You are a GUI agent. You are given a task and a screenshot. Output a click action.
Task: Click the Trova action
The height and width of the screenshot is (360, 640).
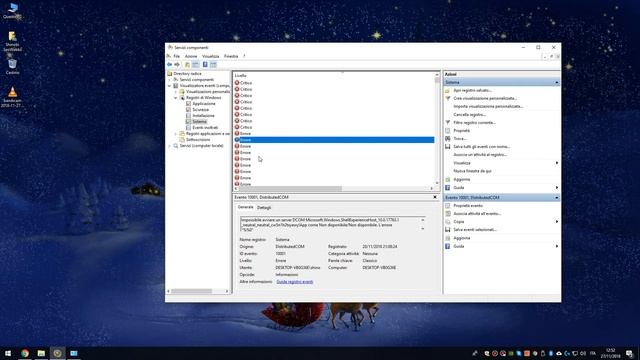(460, 139)
